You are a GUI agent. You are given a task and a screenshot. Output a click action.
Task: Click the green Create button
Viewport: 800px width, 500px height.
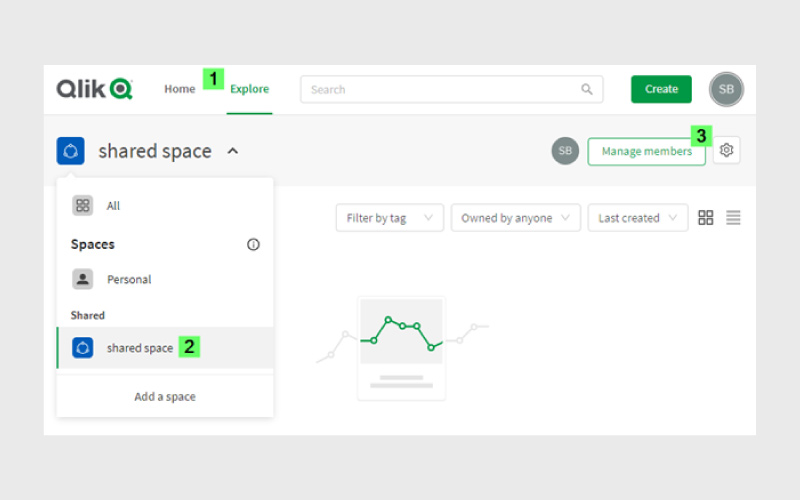[661, 89]
